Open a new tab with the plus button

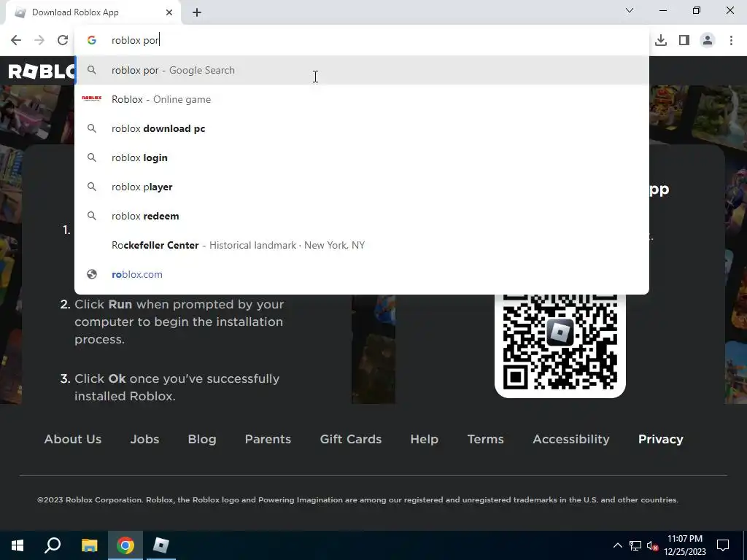pyautogui.click(x=197, y=12)
